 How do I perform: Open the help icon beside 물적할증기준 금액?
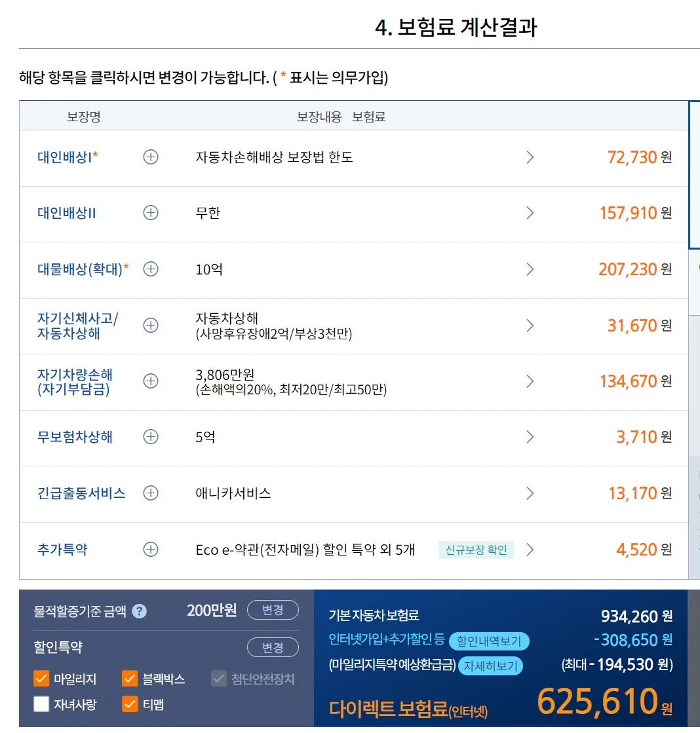(138, 610)
